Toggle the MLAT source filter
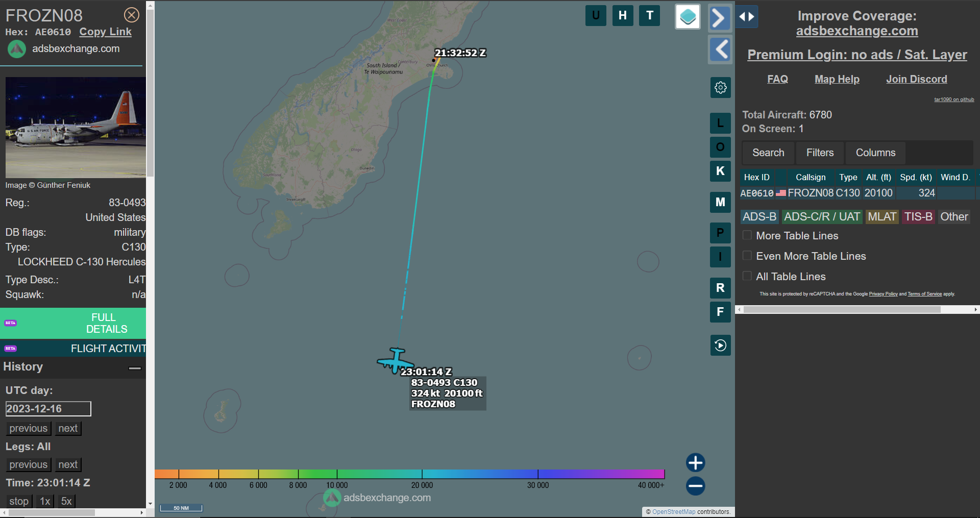Image resolution: width=980 pixels, height=518 pixels. tap(882, 217)
